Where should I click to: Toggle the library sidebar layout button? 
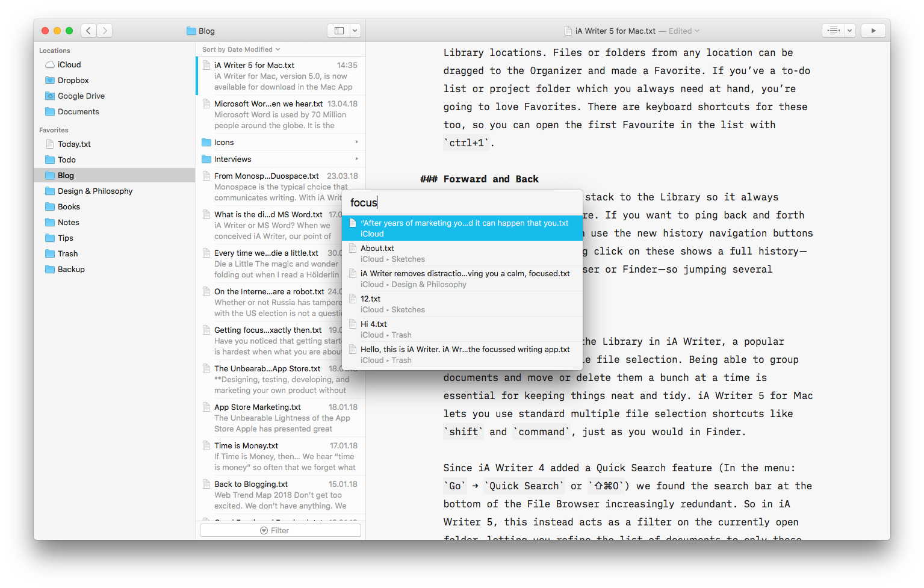coord(339,31)
